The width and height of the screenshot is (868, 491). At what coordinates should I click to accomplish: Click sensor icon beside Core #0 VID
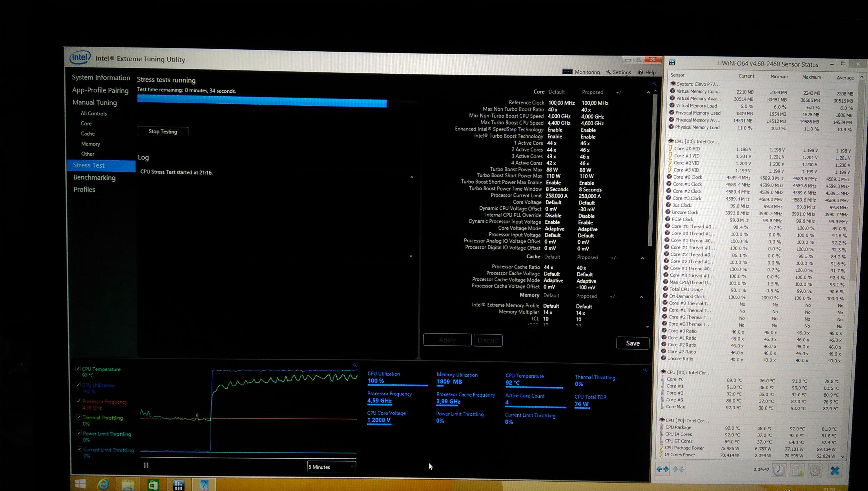(x=670, y=148)
